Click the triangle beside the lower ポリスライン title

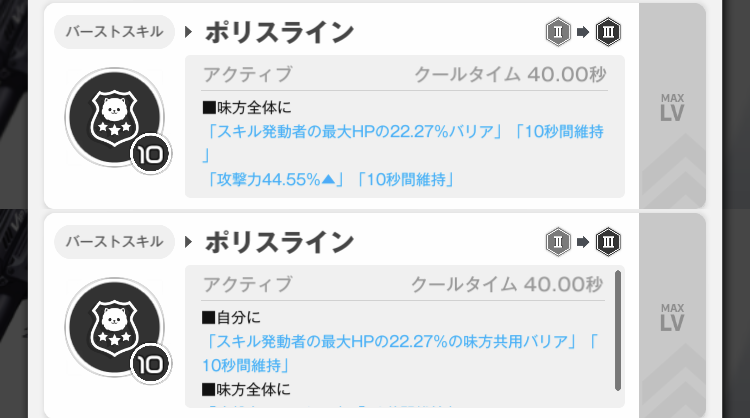pos(189,242)
